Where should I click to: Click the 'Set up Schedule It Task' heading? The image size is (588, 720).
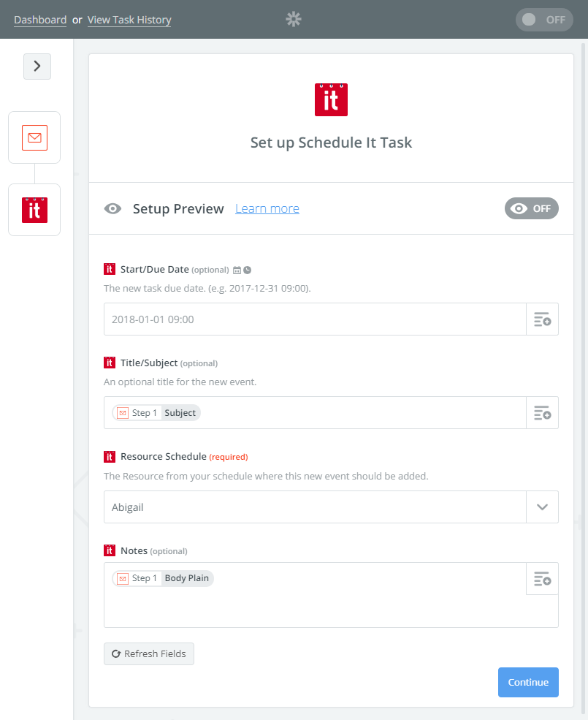click(x=331, y=143)
